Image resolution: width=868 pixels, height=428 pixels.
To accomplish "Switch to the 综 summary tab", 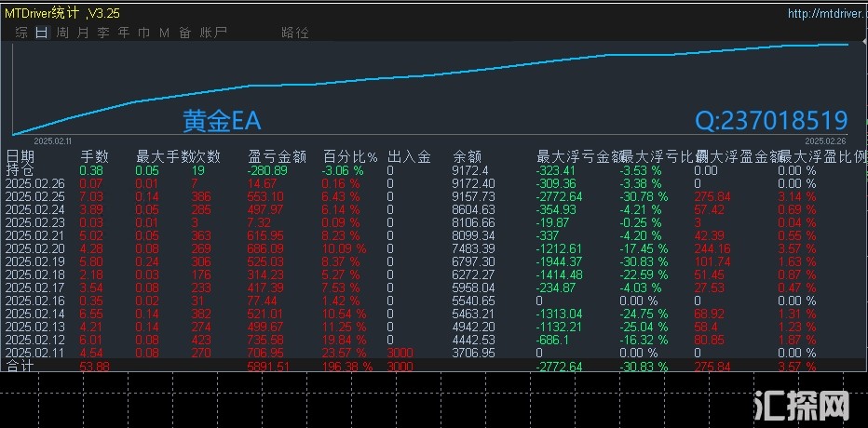I will click(x=21, y=33).
